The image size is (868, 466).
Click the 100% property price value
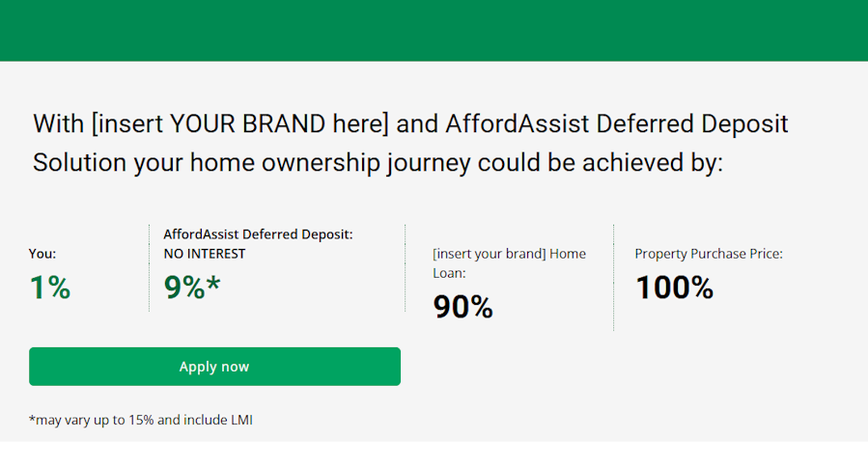(674, 288)
